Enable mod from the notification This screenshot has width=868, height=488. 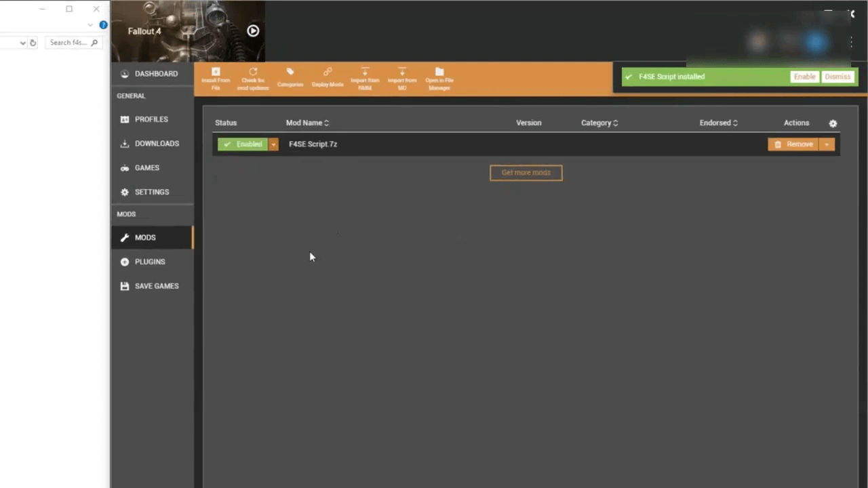click(805, 77)
